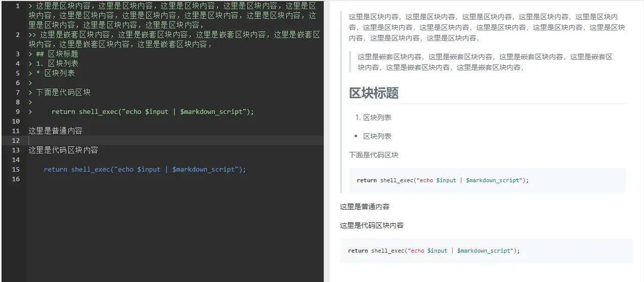Click '这里是普通内容' in the preview pane
644x282 pixels.
coord(365,207)
